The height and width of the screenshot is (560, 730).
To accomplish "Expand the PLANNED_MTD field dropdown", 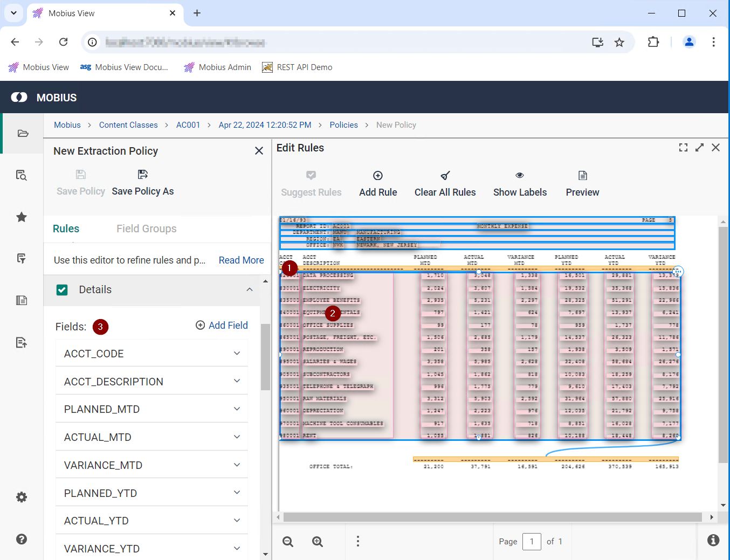I will tap(237, 409).
